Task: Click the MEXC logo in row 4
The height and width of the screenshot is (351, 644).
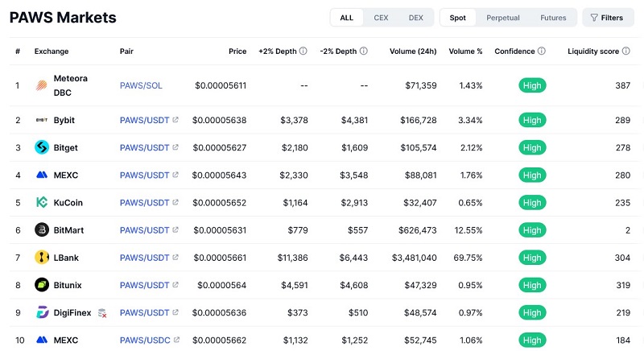Action: pos(42,175)
